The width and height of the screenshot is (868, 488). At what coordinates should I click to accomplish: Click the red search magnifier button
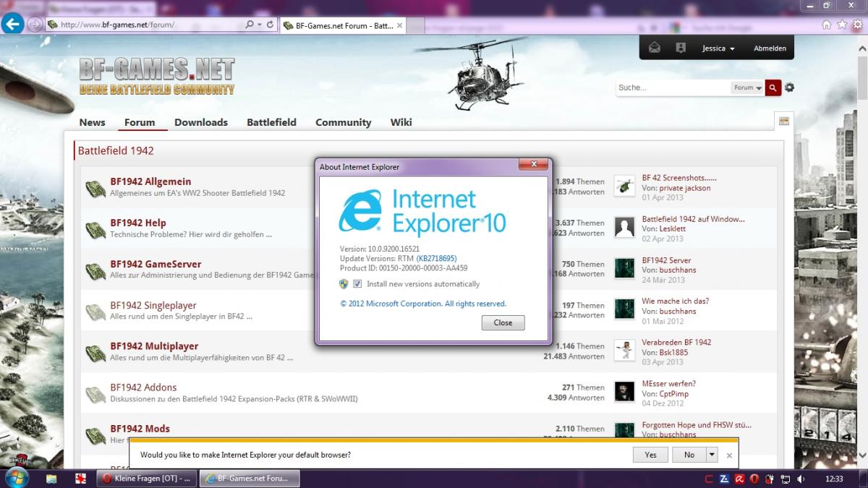(773, 87)
